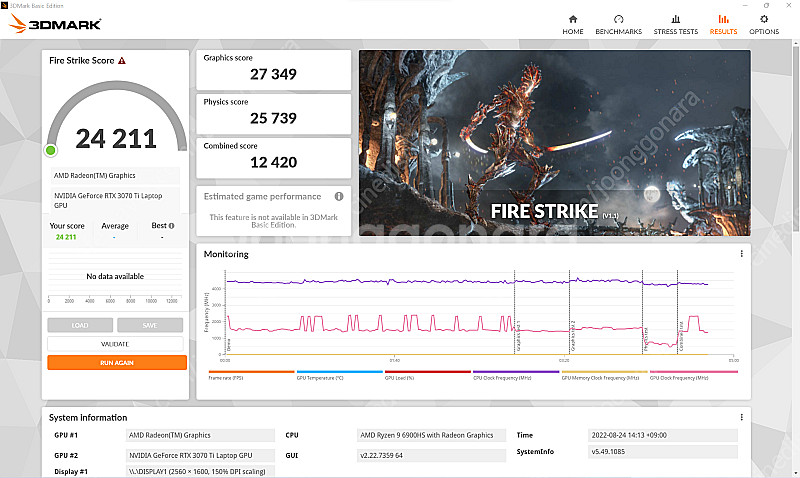Click the Graphics test 1 marker line
Image resolution: width=800 pixels, height=478 pixels.
(514, 312)
